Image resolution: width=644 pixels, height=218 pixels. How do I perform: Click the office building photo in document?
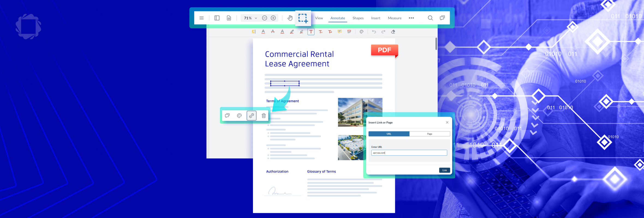(360, 112)
